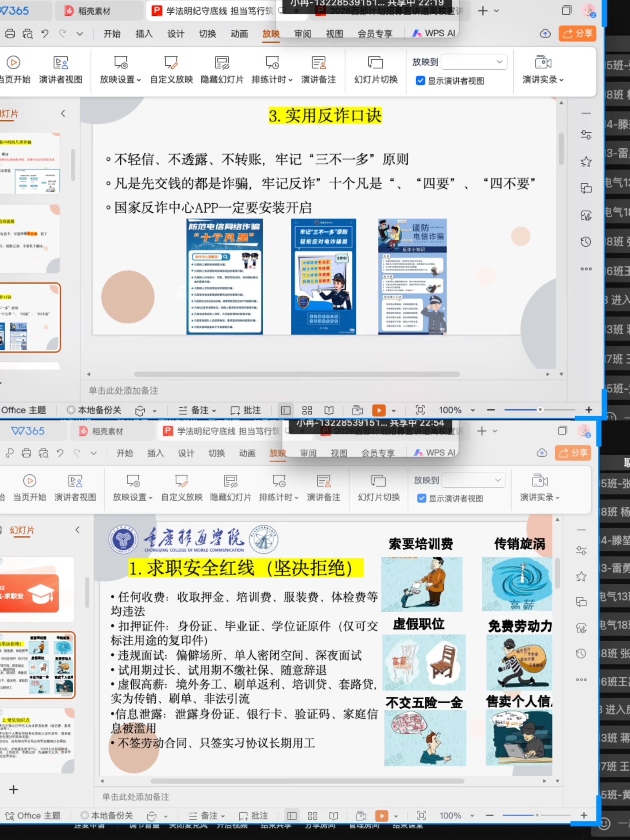Switch to reading view in upper window
This screenshot has width=630, height=840.
click(x=329, y=410)
